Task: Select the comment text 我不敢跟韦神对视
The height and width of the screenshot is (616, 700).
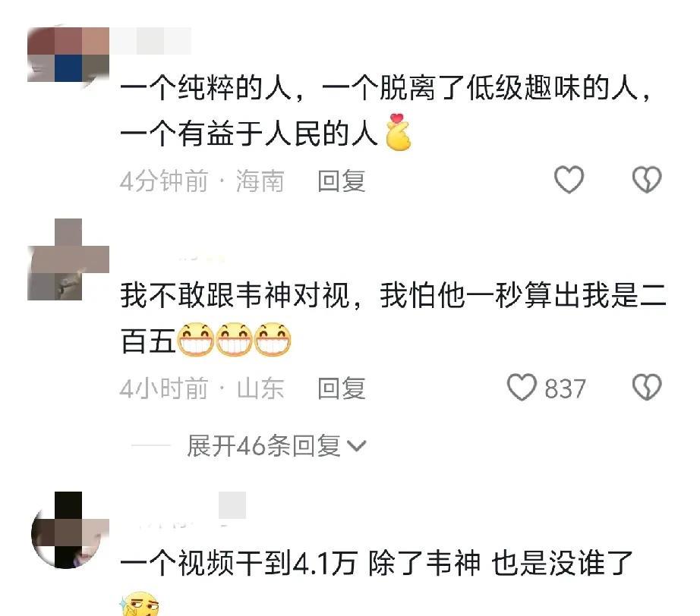Action: click(235, 295)
